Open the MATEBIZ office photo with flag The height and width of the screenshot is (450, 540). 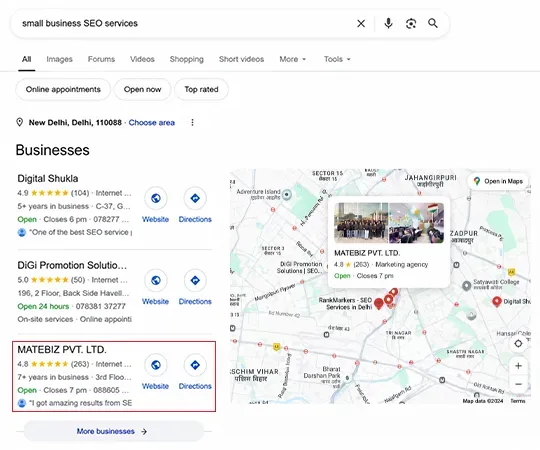click(416, 223)
